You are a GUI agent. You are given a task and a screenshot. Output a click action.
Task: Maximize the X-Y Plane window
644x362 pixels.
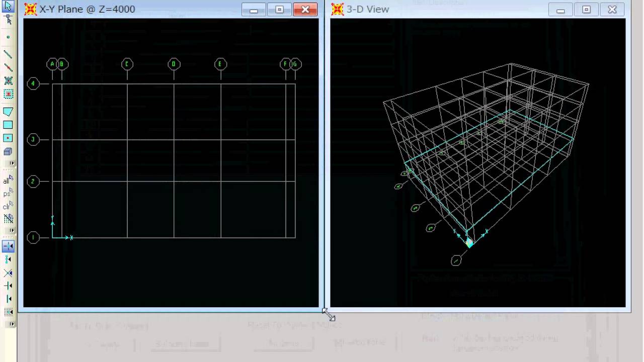(280, 10)
